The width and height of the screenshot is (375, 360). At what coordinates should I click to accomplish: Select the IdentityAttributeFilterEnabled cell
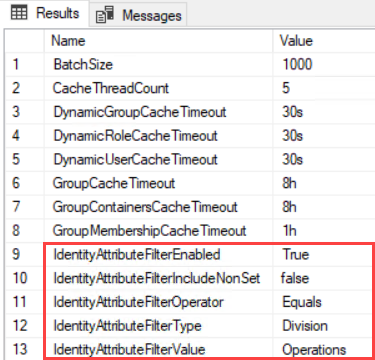[x=158, y=254]
